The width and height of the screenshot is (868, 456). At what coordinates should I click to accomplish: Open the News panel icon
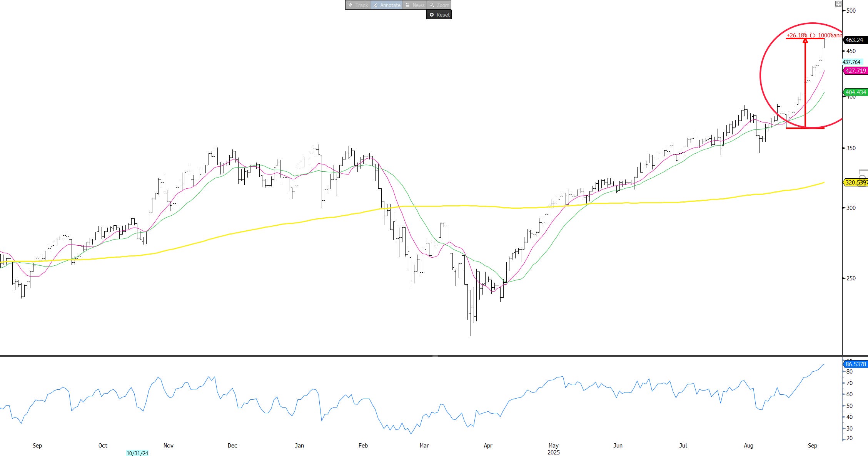[407, 5]
